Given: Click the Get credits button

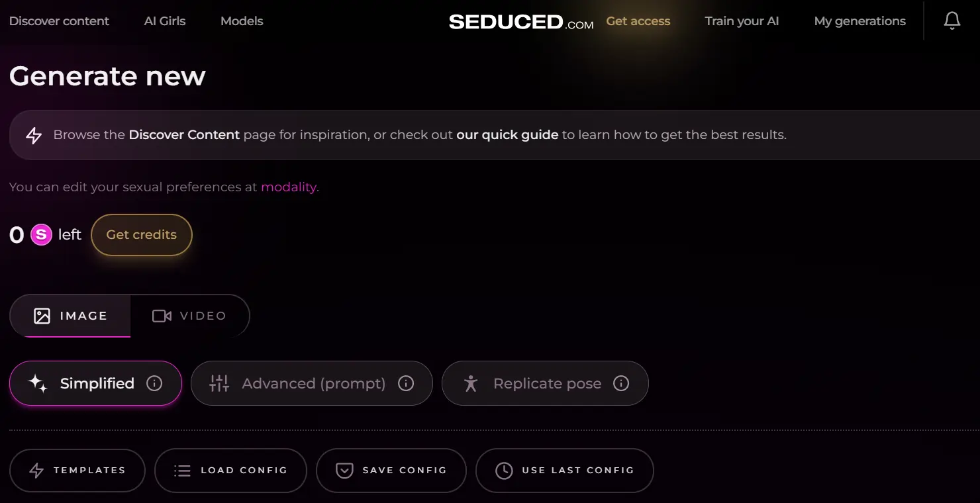Looking at the screenshot, I should [141, 234].
